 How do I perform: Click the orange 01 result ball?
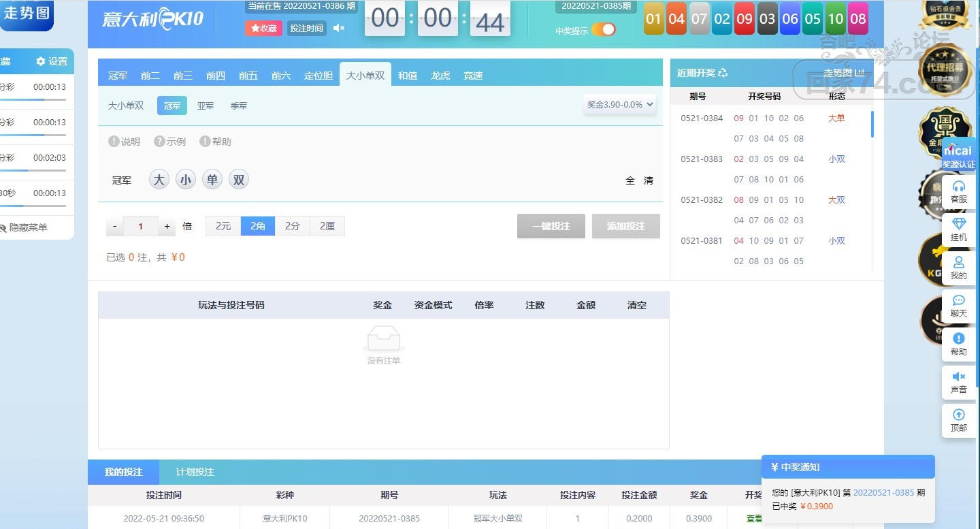click(x=654, y=19)
